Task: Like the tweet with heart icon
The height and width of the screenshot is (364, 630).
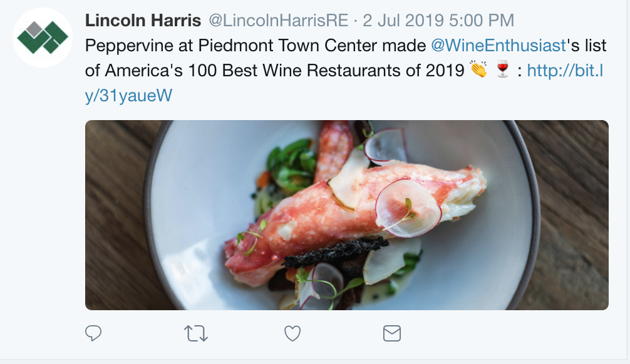Action: tap(292, 333)
